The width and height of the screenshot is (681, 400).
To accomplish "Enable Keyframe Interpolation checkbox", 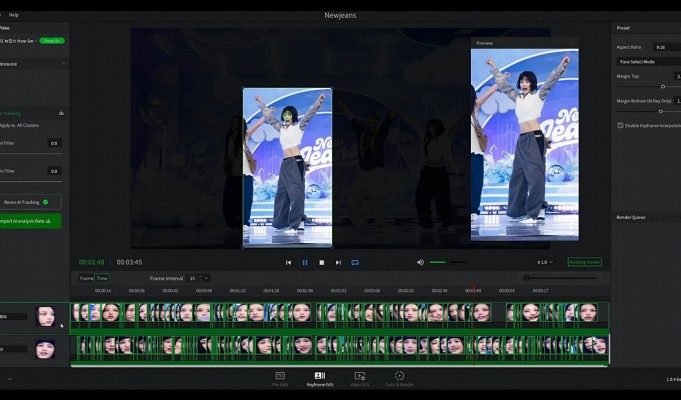I will point(620,125).
